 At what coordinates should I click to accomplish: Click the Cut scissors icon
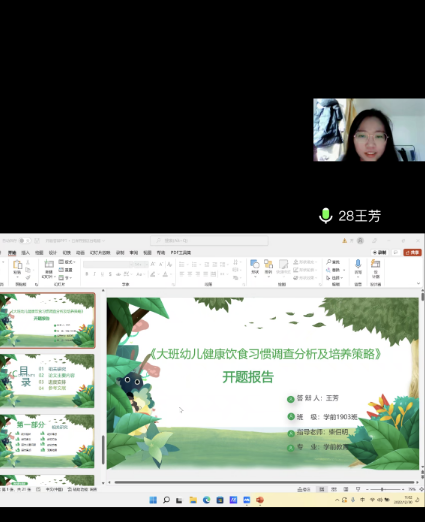tap(28, 263)
